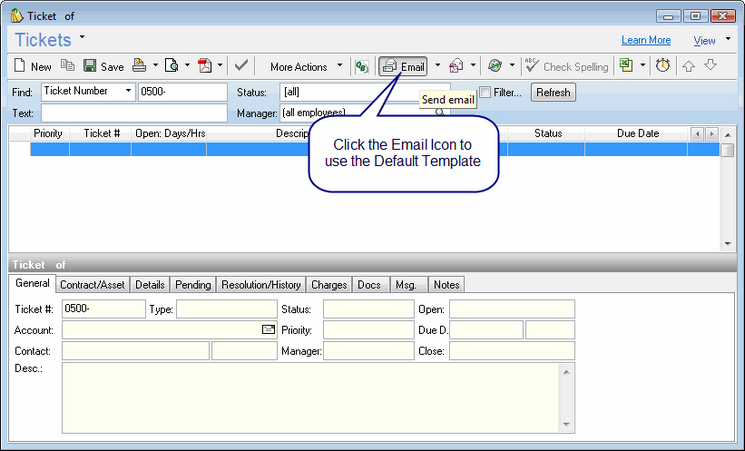Viewport: 745px width, 451px height.
Task: Click the Copy ticket icon
Action: tap(68, 67)
